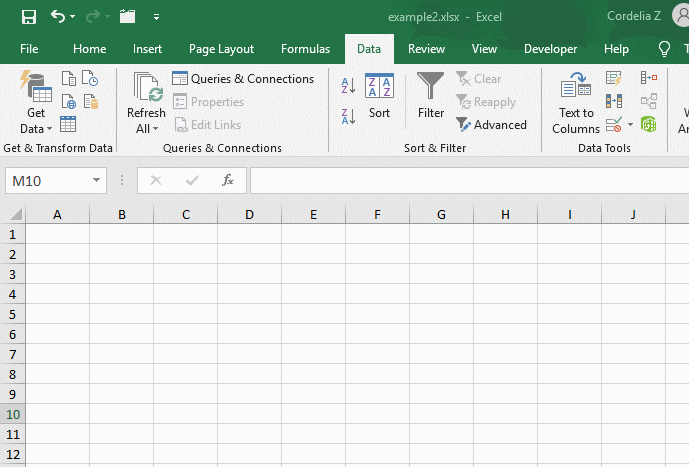Open Queries & Connections pane
This screenshot has height=467, width=689.
[x=243, y=79]
